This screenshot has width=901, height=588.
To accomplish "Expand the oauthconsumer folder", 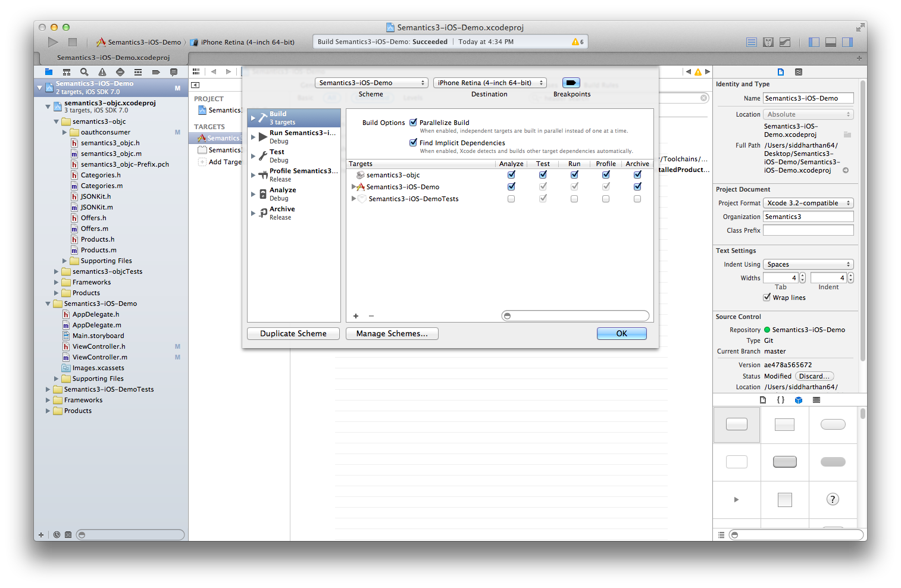I will 65,132.
